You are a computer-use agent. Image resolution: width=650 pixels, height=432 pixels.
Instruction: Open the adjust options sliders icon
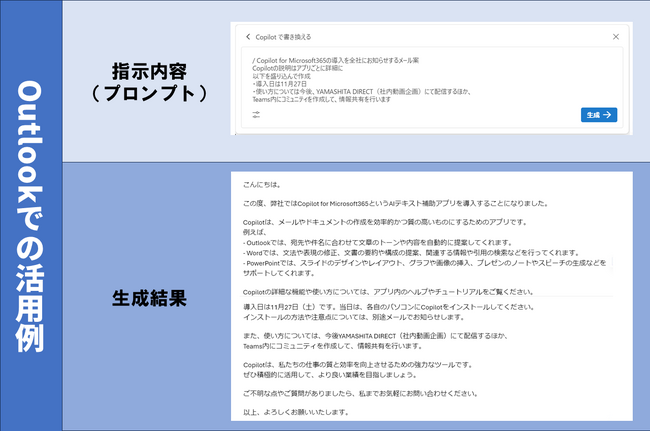pyautogui.click(x=256, y=115)
